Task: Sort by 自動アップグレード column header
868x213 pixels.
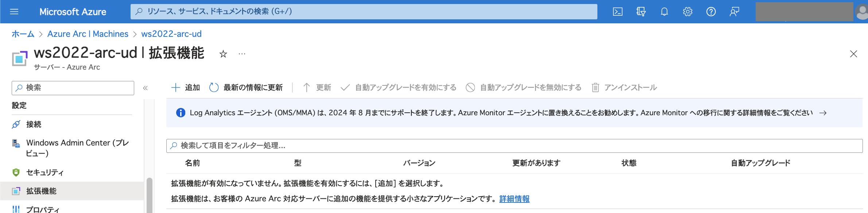Action: coord(761,163)
